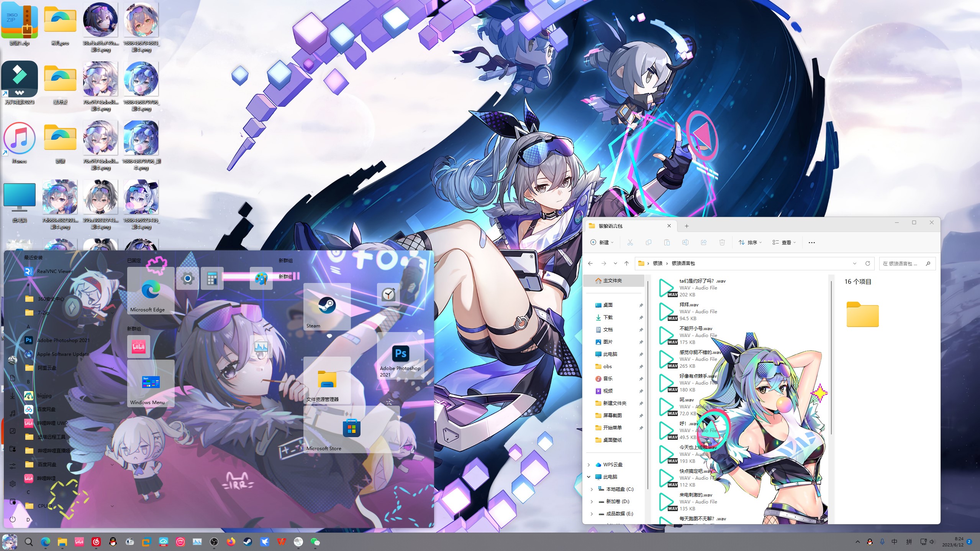980x551 pixels.
Task: Click the refresh icon in address bar
Action: click(868, 263)
